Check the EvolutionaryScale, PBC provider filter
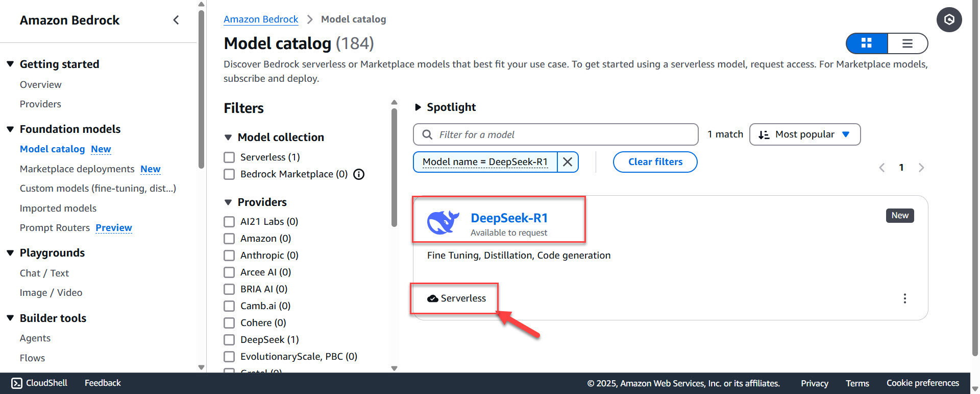980x394 pixels. [x=229, y=357]
